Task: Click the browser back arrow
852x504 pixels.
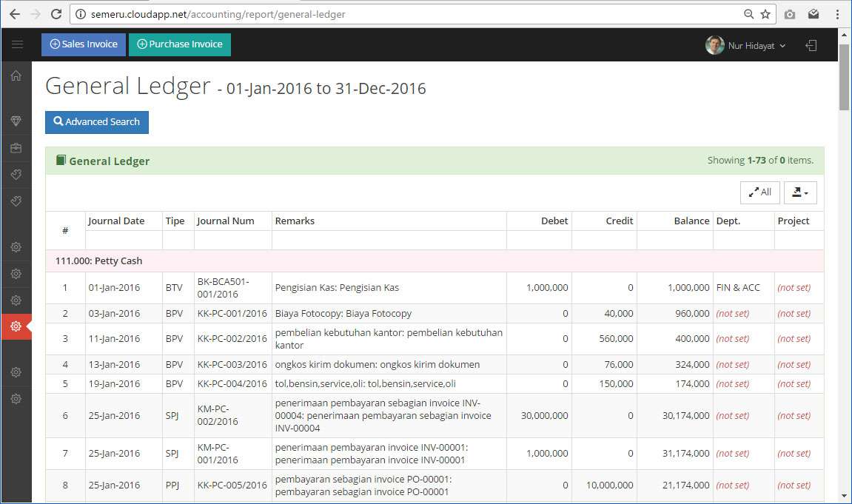Action: [x=14, y=14]
